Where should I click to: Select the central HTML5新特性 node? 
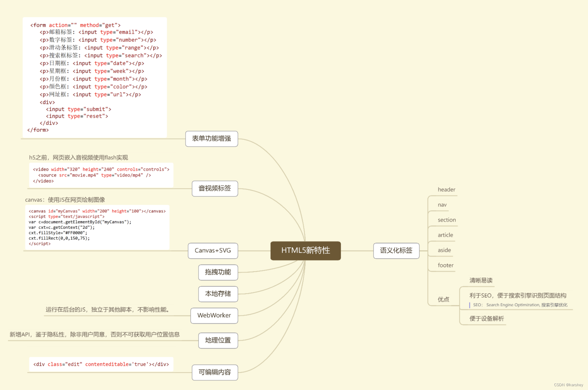(x=305, y=251)
